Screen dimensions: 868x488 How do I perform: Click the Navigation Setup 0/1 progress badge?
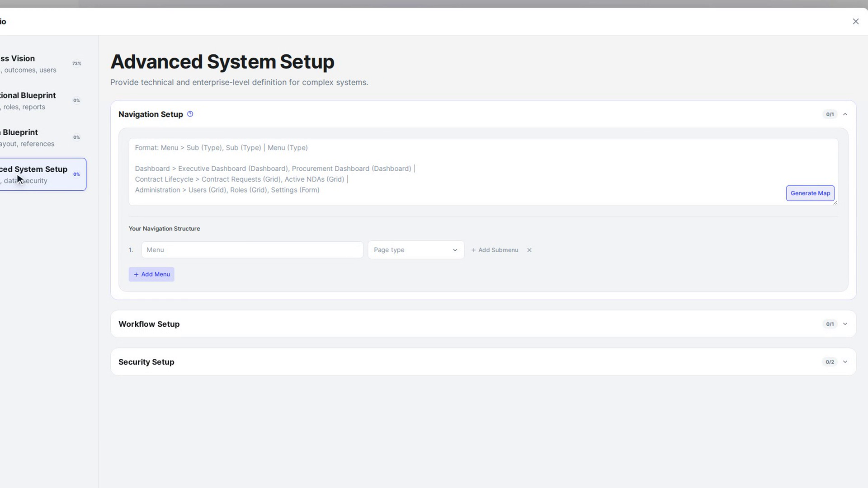point(830,114)
